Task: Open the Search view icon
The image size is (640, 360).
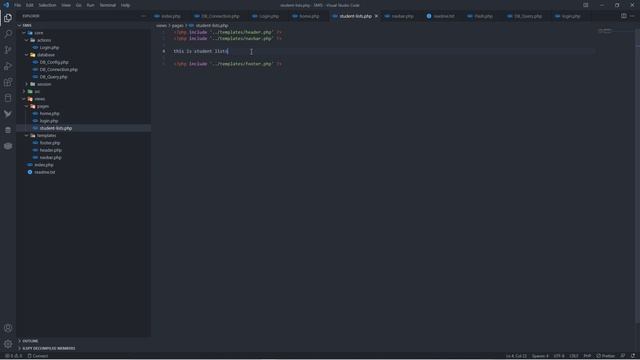Action: [x=8, y=34]
